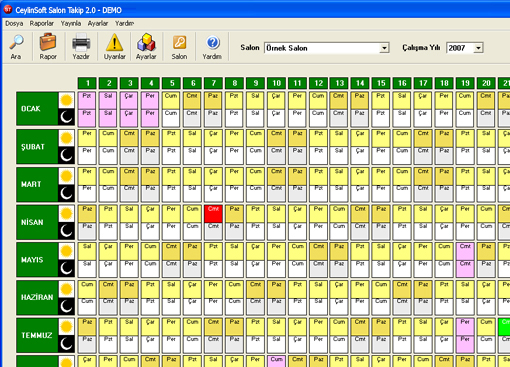Open the Raporlar menu
The width and height of the screenshot is (510, 367).
(x=42, y=23)
